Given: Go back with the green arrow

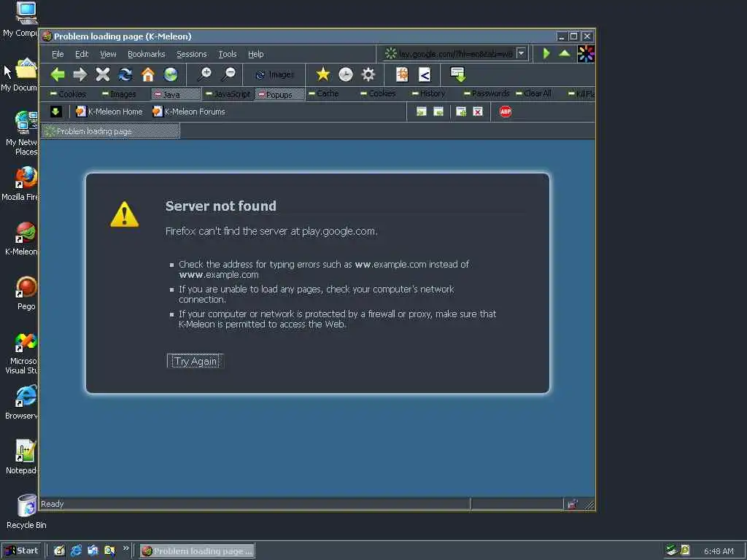Looking at the screenshot, I should [58, 74].
